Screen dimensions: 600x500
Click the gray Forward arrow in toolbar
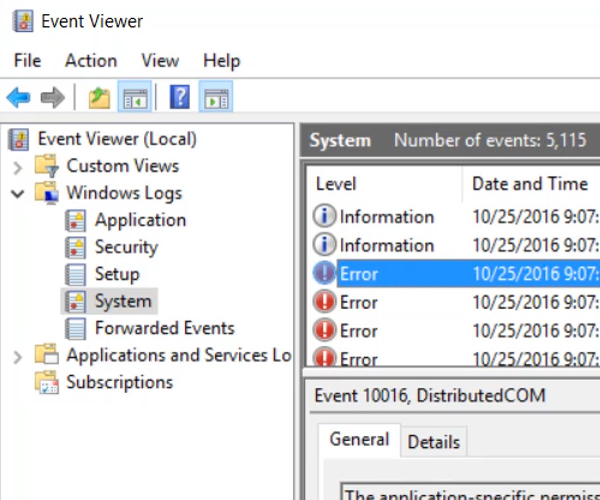[x=52, y=98]
